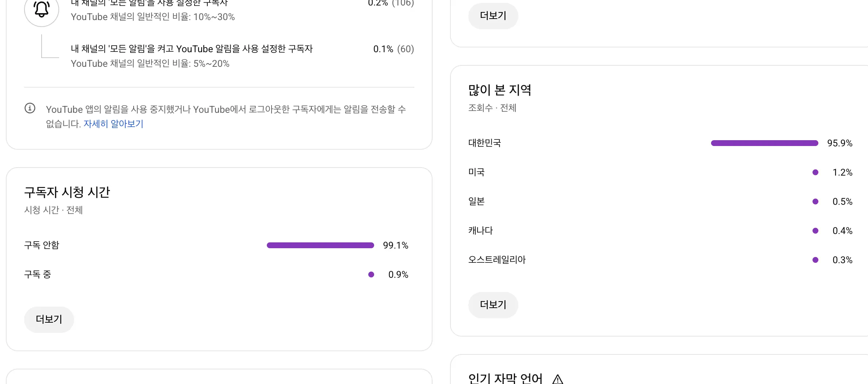Select the 대한민국 region row

[484, 143]
